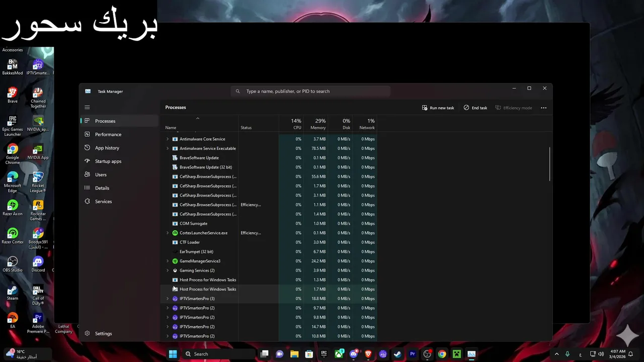Open BakkesMod desktop shortcut
The image size is (644, 362).
[x=13, y=67]
